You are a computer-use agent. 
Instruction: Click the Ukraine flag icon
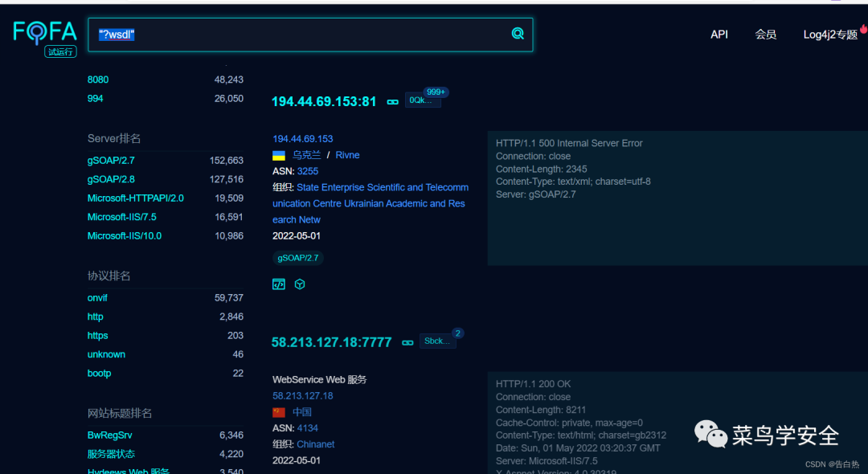point(279,155)
